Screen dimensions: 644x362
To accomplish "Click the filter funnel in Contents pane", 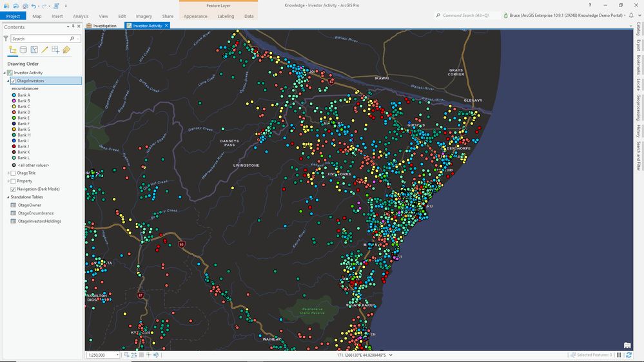I will (x=6, y=39).
